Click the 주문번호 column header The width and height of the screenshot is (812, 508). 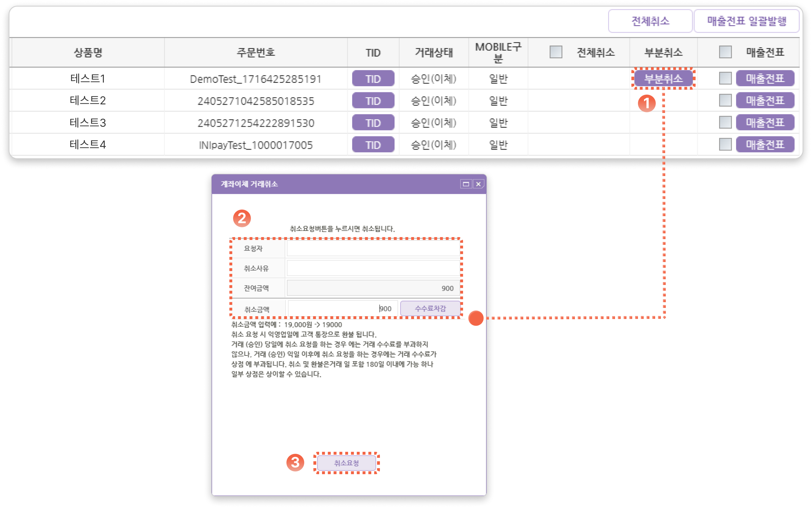256,52
